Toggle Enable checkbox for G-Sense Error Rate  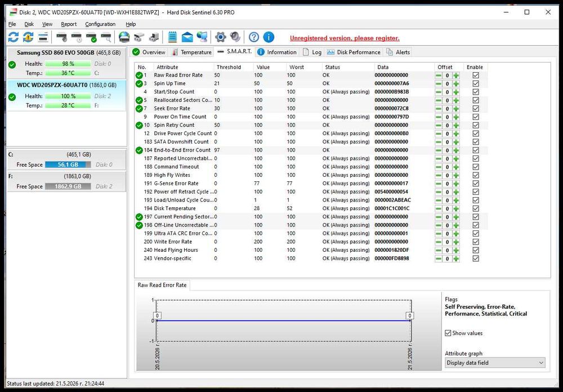coord(476,183)
